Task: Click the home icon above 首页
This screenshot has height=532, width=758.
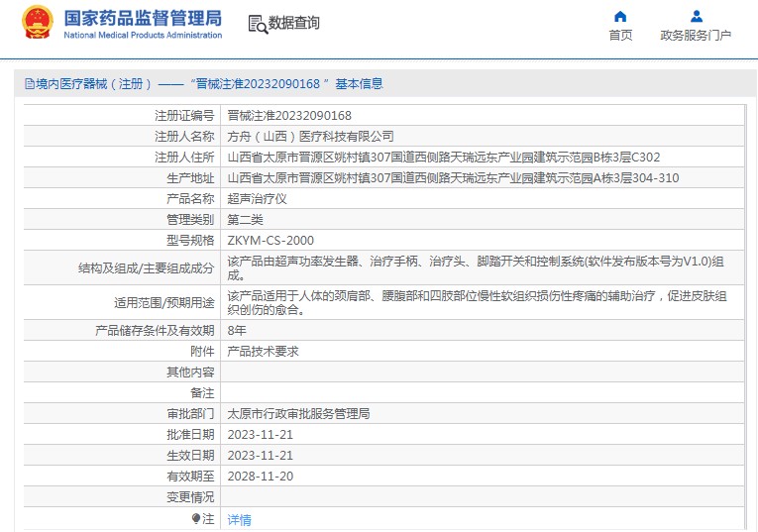Action: [x=620, y=16]
